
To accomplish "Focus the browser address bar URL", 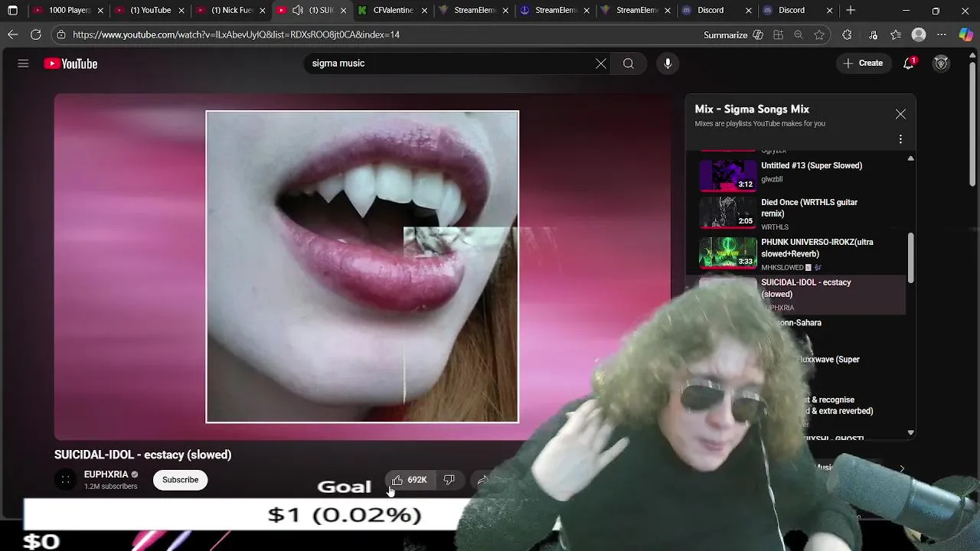I will 236,34.
